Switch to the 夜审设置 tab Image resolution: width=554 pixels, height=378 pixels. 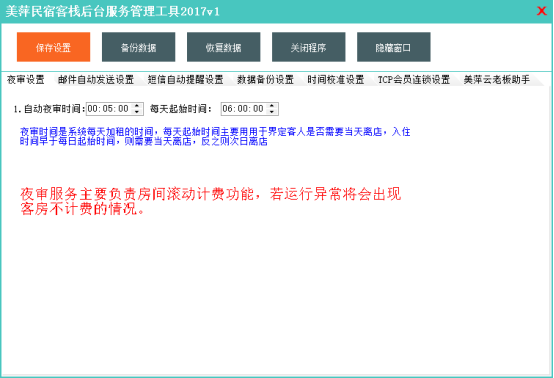click(25, 79)
